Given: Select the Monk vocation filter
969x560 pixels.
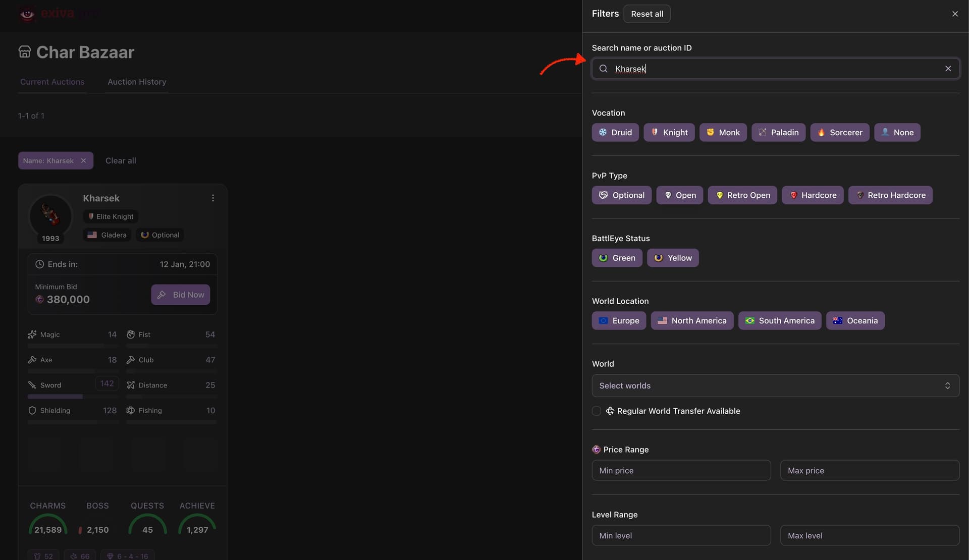Looking at the screenshot, I should coord(723,132).
